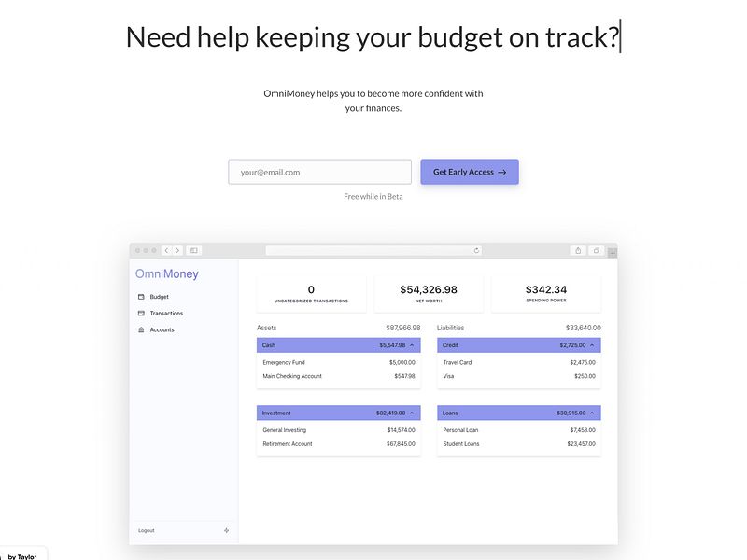Select the Emergency Fund row
This screenshot has width=747, height=560.
(x=339, y=362)
